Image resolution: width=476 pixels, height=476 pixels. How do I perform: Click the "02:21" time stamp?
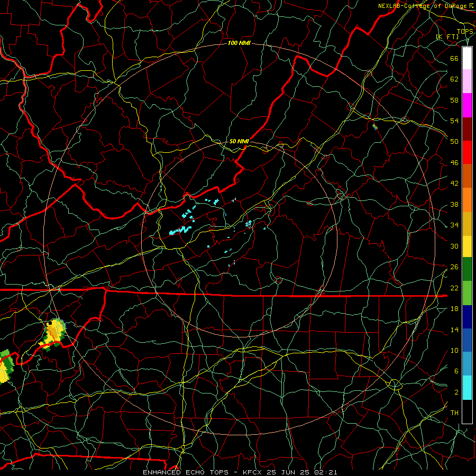(327, 472)
